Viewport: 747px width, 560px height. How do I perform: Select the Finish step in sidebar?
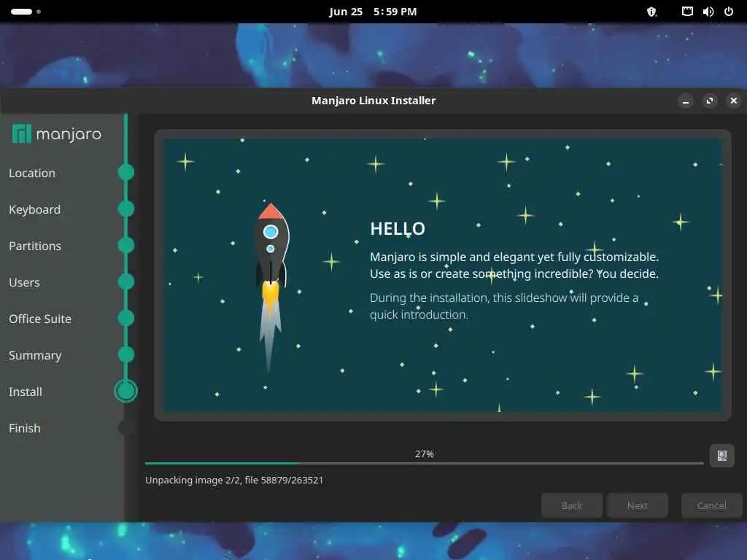point(25,429)
